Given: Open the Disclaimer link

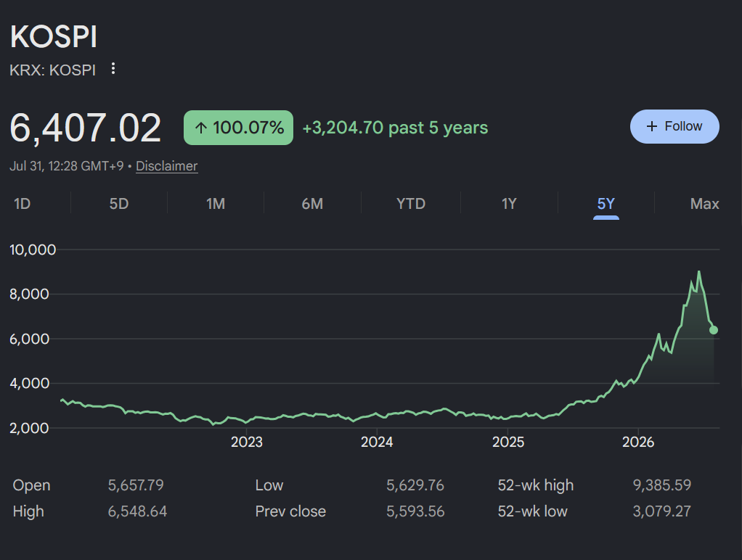Looking at the screenshot, I should 166,166.
